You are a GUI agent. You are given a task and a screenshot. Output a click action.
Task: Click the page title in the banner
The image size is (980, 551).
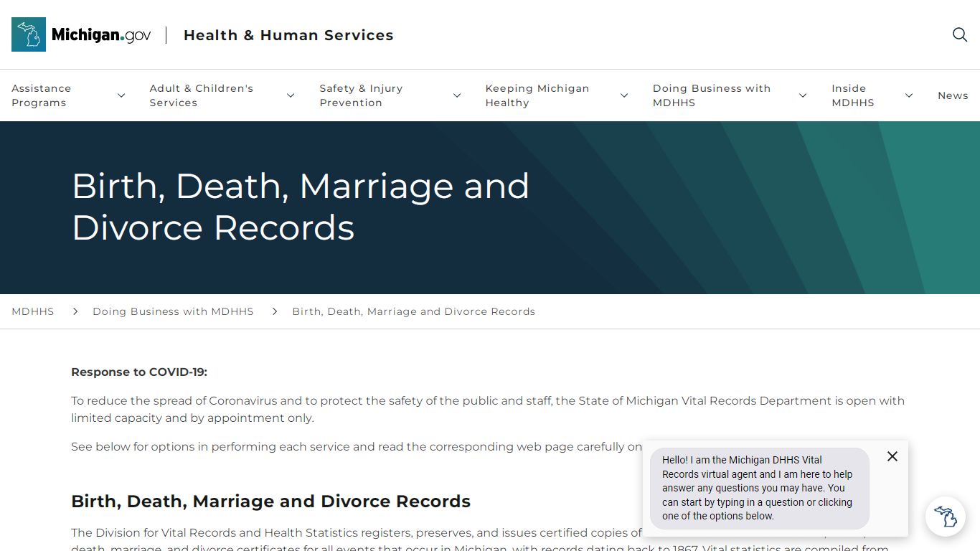301,207
